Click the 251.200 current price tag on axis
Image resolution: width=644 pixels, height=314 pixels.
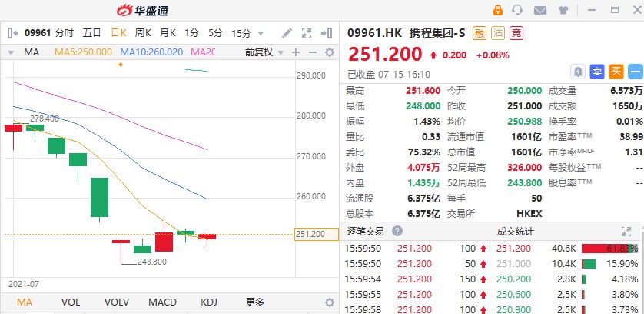tap(317, 234)
